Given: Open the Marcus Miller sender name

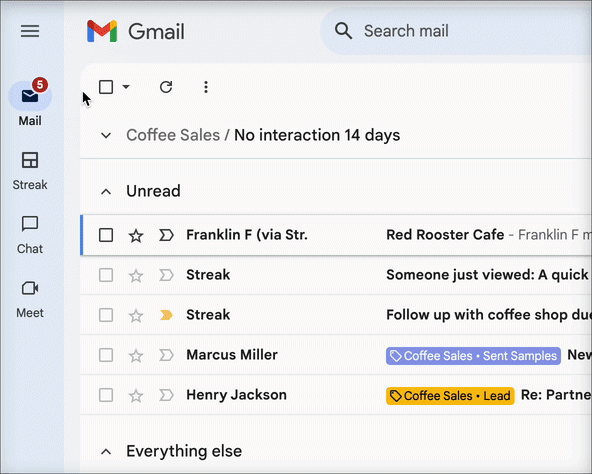Looking at the screenshot, I should click(x=232, y=355).
